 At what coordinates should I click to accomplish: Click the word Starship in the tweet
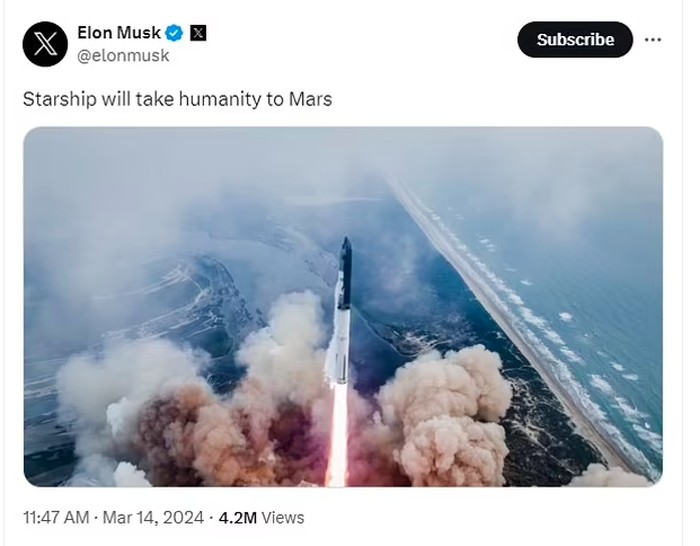(x=59, y=100)
